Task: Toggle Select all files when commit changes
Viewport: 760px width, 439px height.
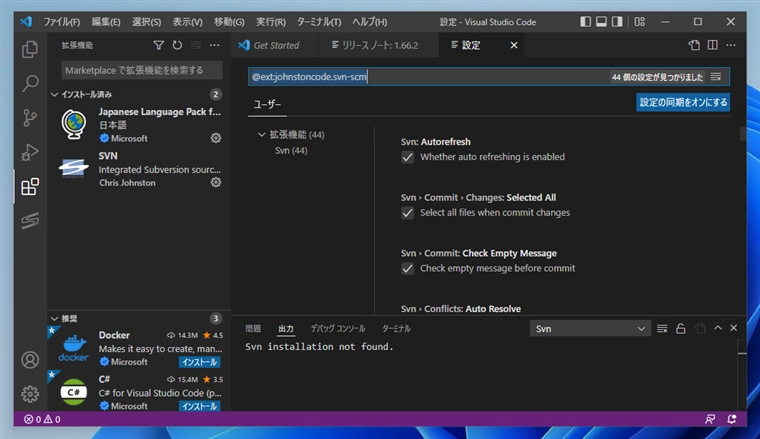Action: [x=408, y=213]
